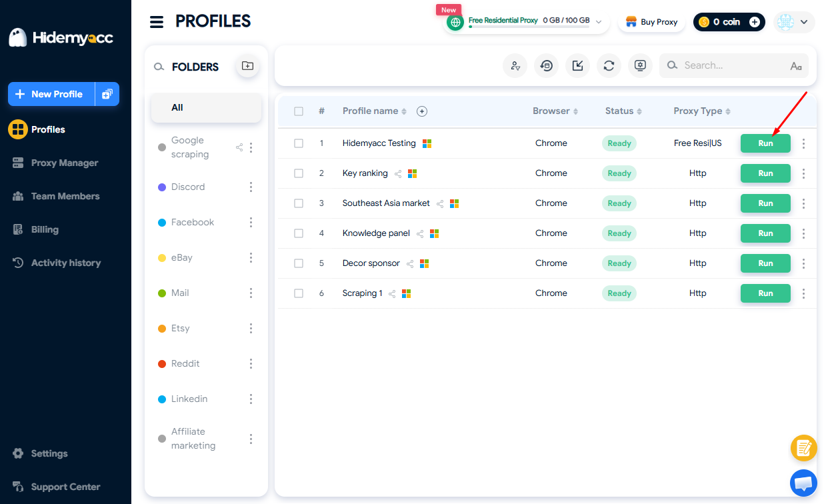This screenshot has height=504, width=828.
Task: Click the import profile toolbar icon
Action: (x=578, y=65)
